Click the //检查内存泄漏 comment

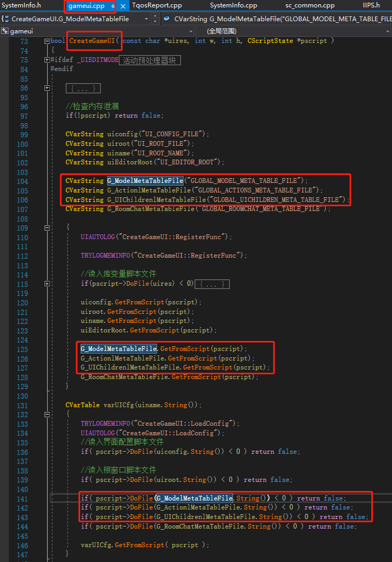[x=92, y=107]
